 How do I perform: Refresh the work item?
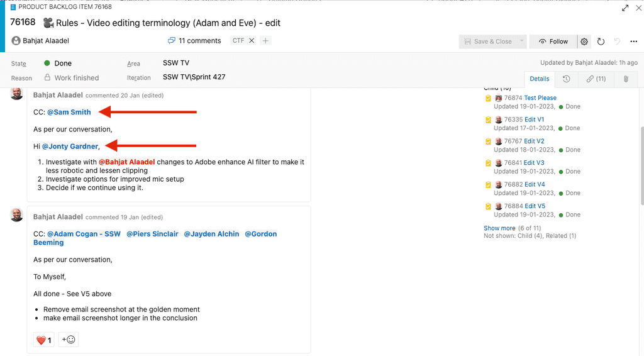tap(601, 42)
